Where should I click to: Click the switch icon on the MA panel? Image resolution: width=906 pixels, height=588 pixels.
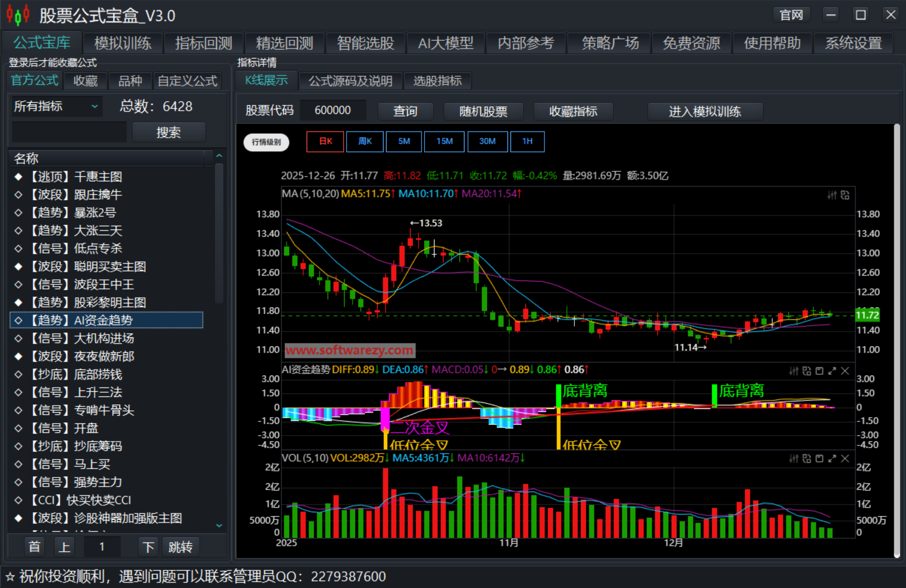[x=845, y=195]
